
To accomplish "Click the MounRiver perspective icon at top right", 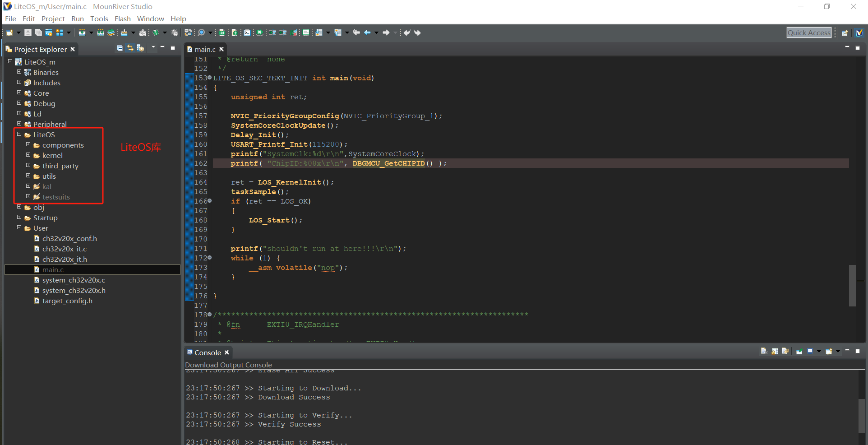I will point(859,32).
